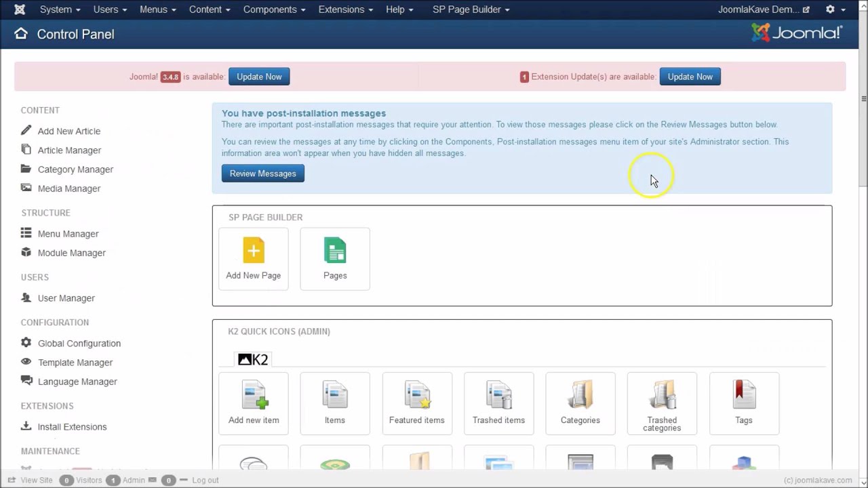This screenshot has height=488, width=868.
Task: Click the Media Manager icon
Action: coord(26,188)
